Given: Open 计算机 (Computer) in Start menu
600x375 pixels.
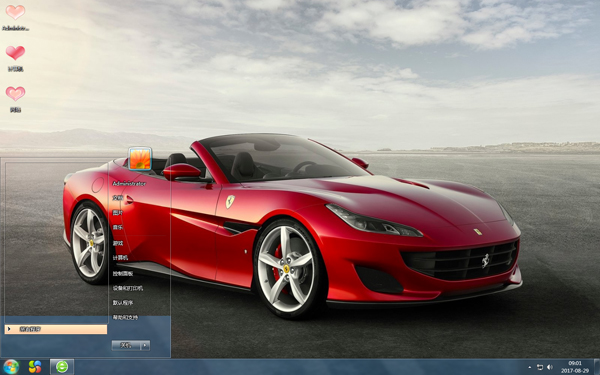Looking at the screenshot, I should tap(120, 258).
